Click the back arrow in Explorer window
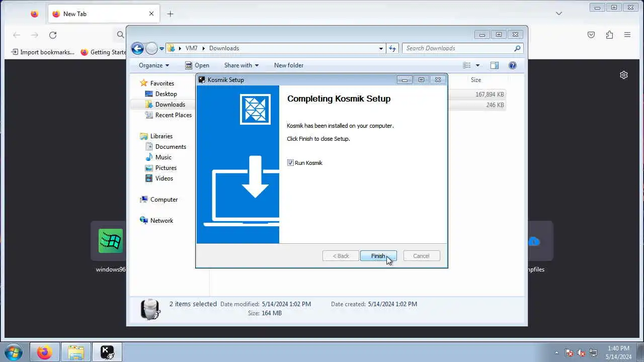 [137, 48]
